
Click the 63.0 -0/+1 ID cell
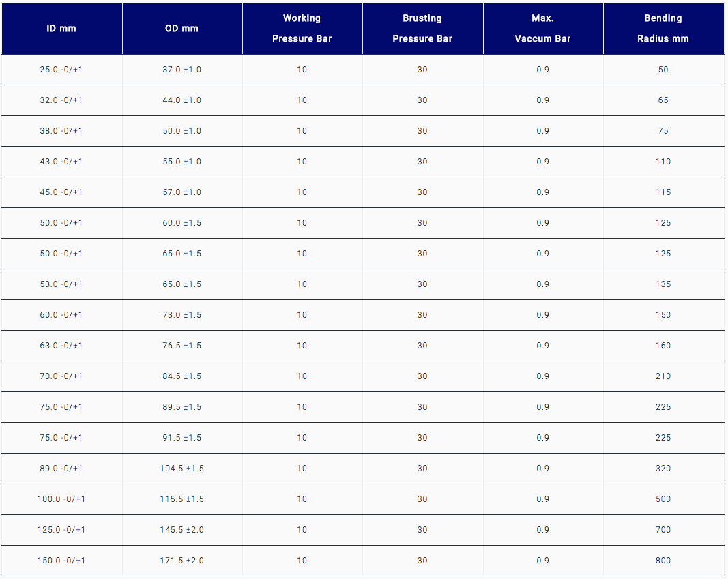click(61, 346)
